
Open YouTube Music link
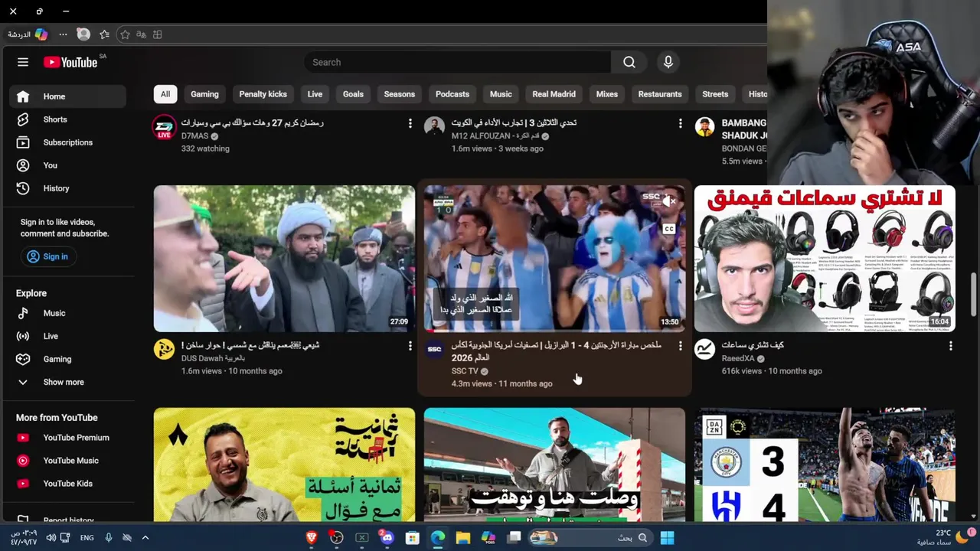(67, 461)
